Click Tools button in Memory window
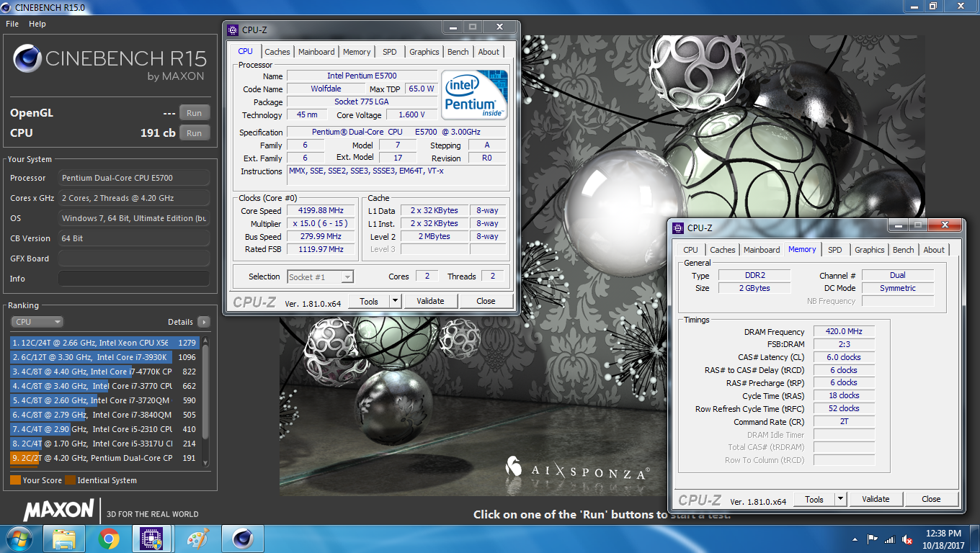Viewport: 980px width, 553px height. pos(814,500)
